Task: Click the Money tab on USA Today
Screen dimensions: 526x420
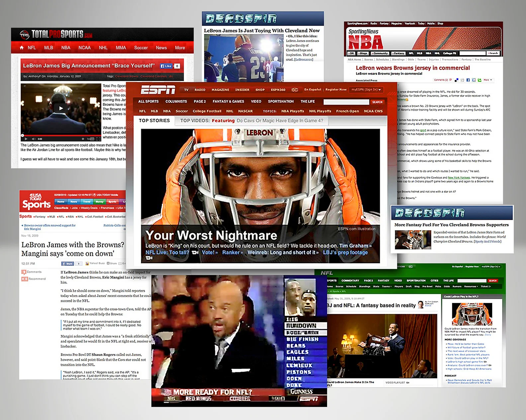Action: click(x=100, y=202)
